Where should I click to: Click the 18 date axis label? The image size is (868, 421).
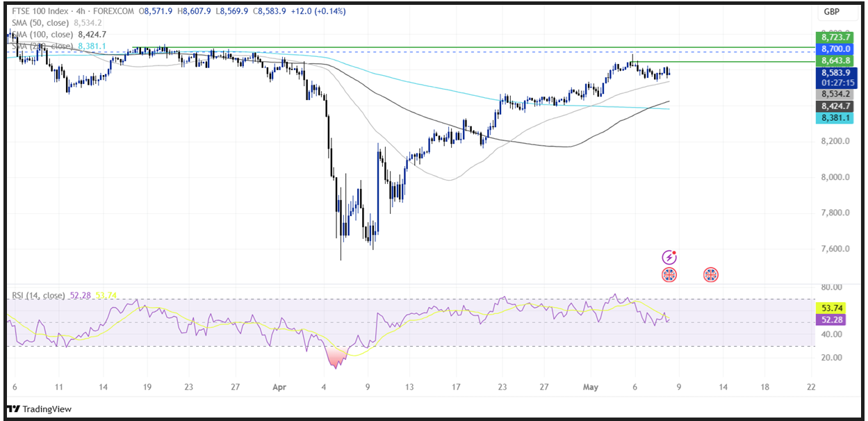[x=765, y=388]
